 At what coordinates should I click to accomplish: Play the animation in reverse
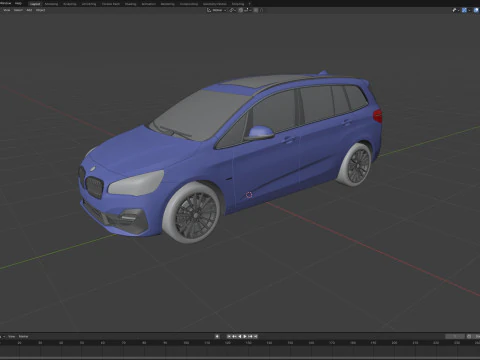click(239, 336)
